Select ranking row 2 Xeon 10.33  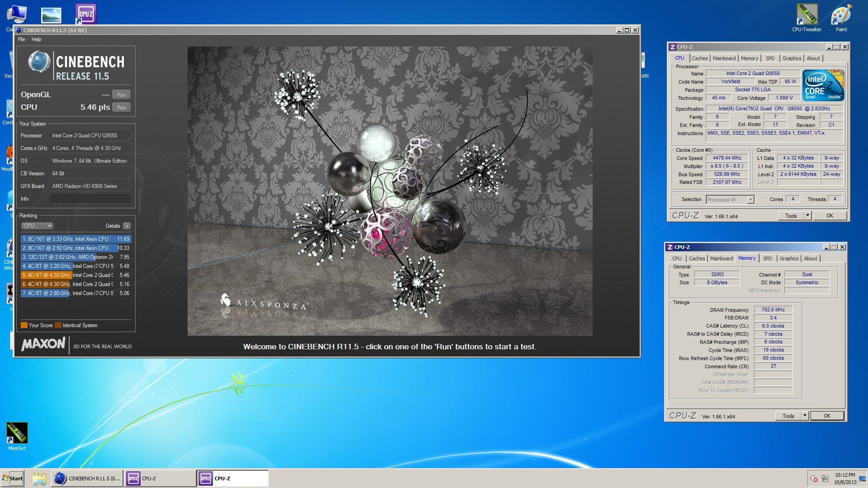(x=76, y=248)
